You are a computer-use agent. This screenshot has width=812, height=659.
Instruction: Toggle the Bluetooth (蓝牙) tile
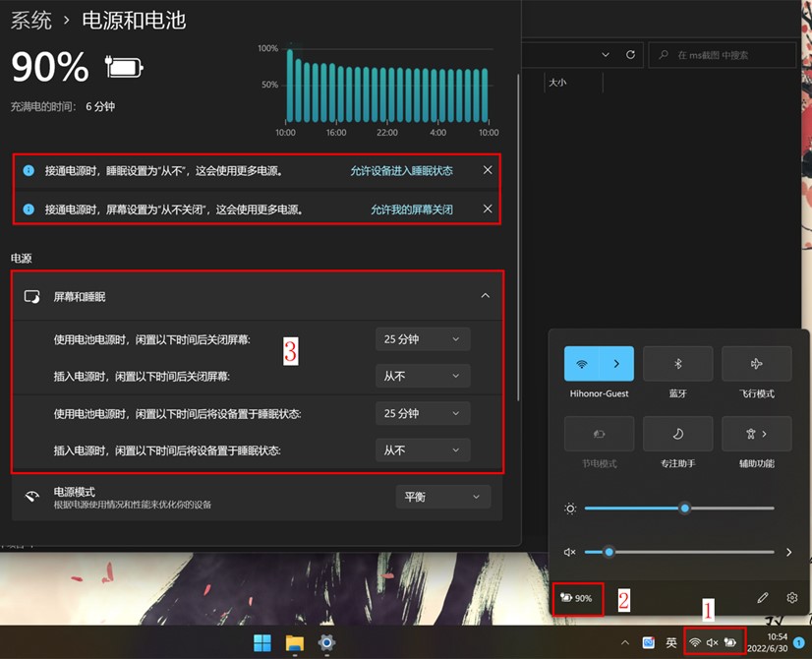pyautogui.click(x=677, y=364)
